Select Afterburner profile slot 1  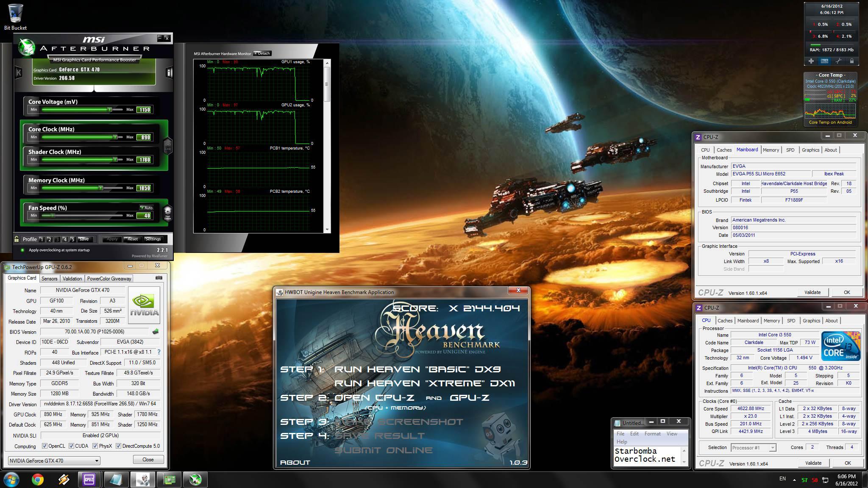pos(42,239)
